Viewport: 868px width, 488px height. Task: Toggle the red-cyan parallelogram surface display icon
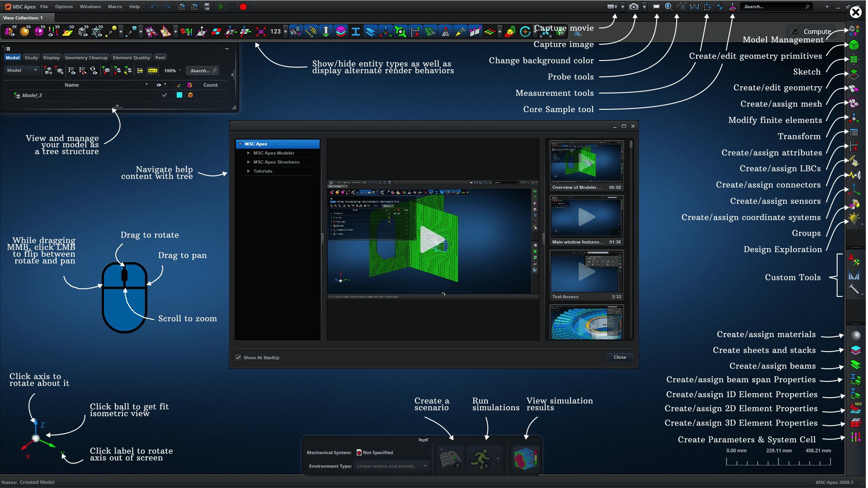(x=217, y=32)
